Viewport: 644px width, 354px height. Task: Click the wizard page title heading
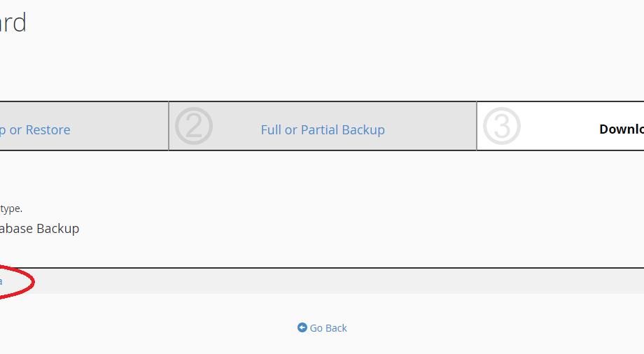13,22
